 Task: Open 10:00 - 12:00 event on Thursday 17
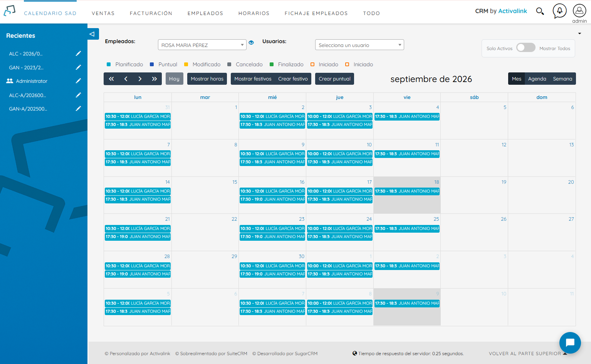coord(340,191)
